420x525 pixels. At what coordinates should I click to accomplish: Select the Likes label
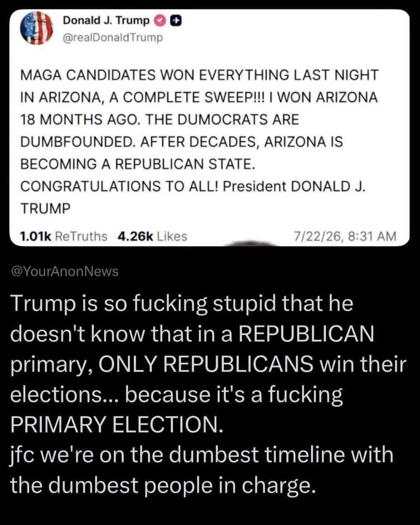[x=172, y=237]
